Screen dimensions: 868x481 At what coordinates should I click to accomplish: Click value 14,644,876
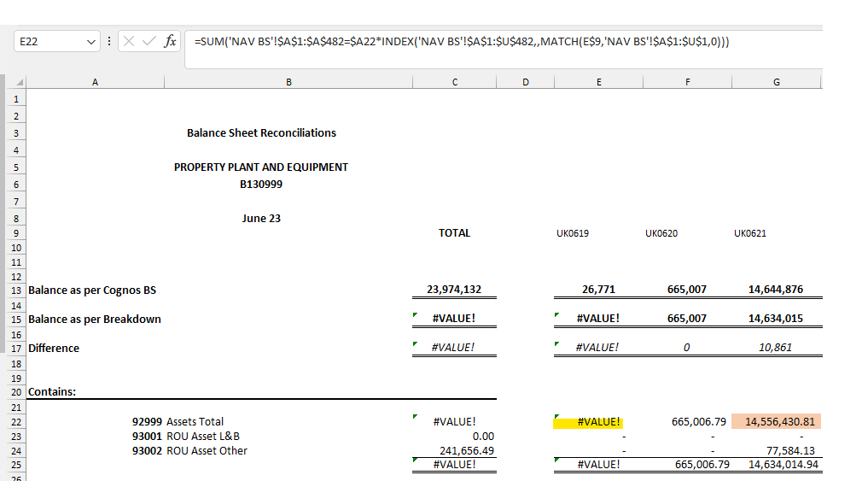point(776,290)
